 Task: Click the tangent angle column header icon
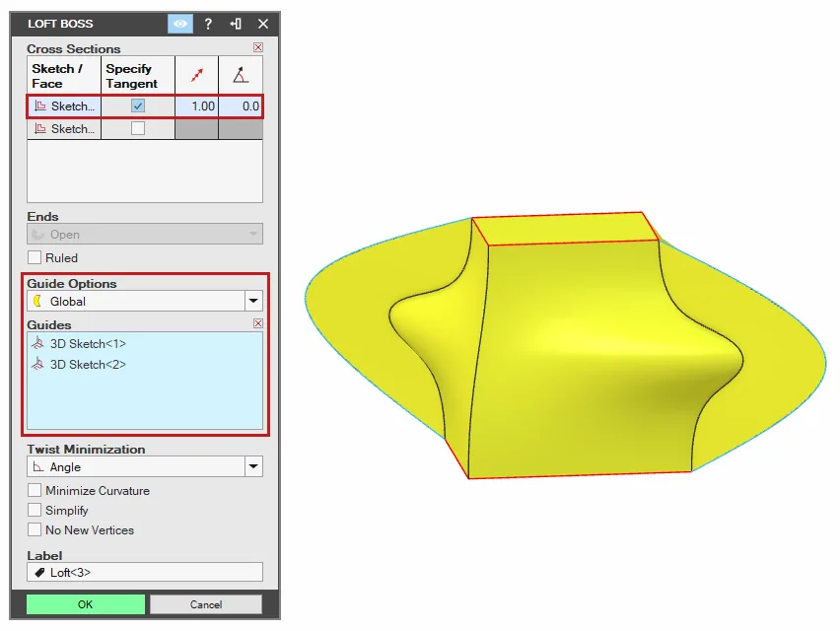(241, 75)
